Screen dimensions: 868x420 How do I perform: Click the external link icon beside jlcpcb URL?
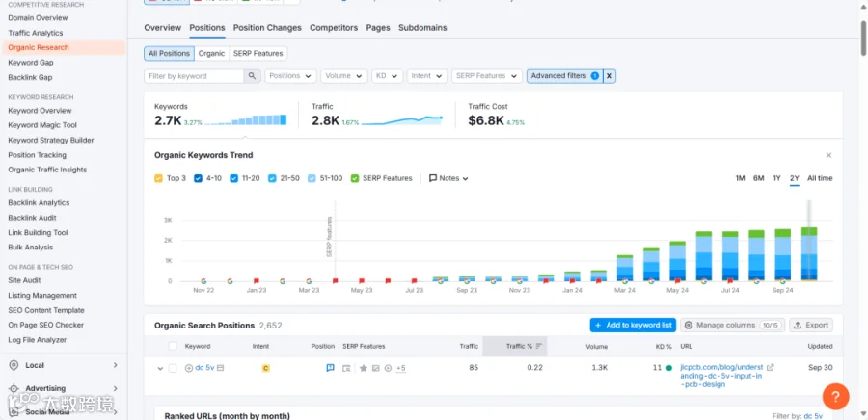(x=770, y=367)
